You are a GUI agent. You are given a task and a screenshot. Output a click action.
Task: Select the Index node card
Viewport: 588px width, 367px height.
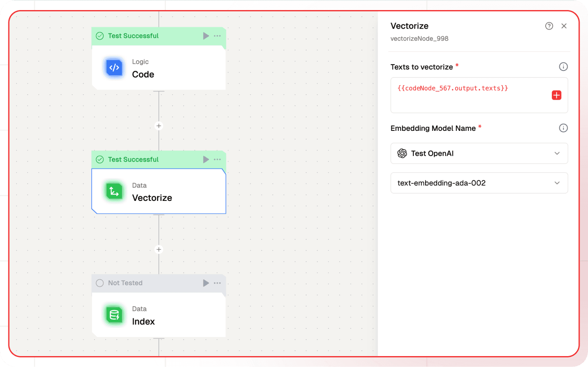(159, 315)
